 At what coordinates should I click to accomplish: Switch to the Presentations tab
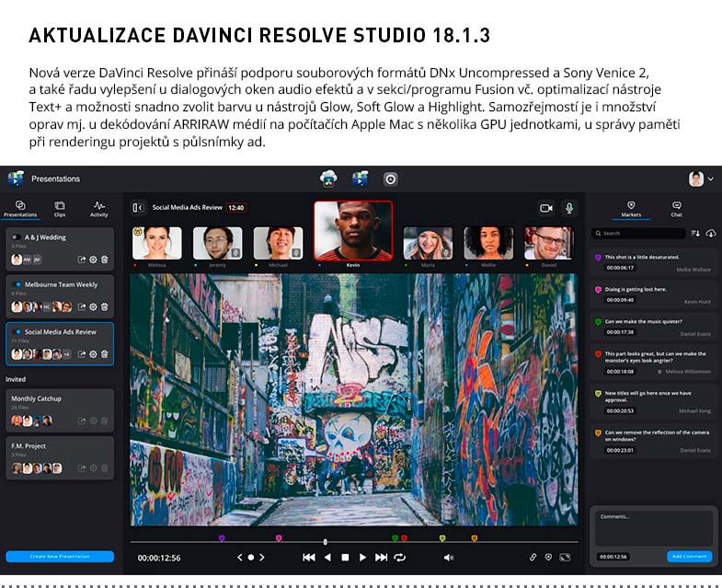(x=20, y=209)
